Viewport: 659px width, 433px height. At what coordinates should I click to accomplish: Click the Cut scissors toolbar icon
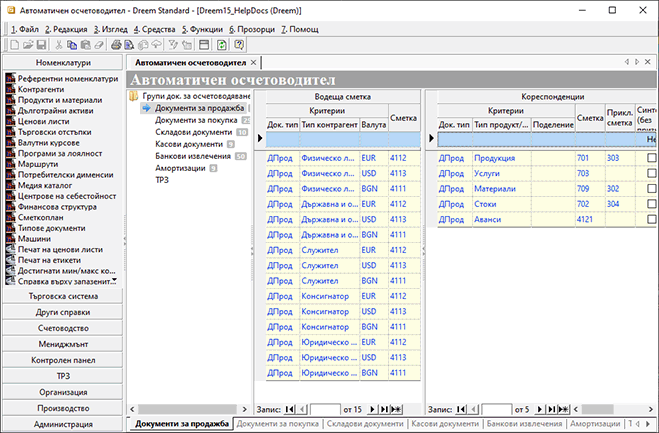click(59, 45)
